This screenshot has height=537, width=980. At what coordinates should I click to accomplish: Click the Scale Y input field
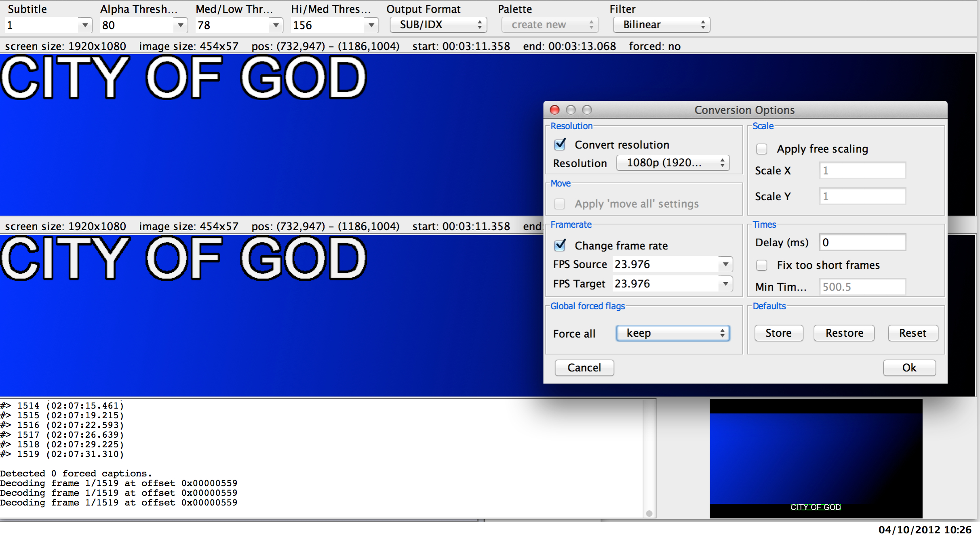pyautogui.click(x=862, y=196)
